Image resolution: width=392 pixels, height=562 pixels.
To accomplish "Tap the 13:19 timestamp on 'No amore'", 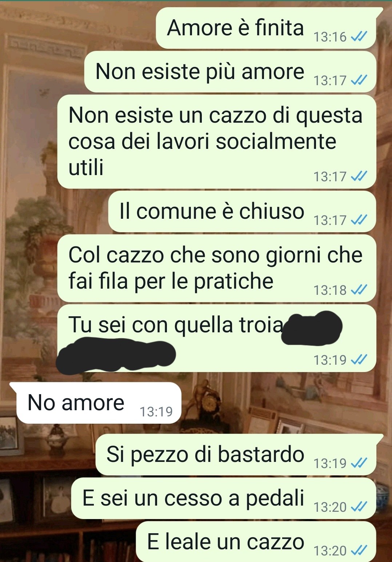I will [156, 412].
